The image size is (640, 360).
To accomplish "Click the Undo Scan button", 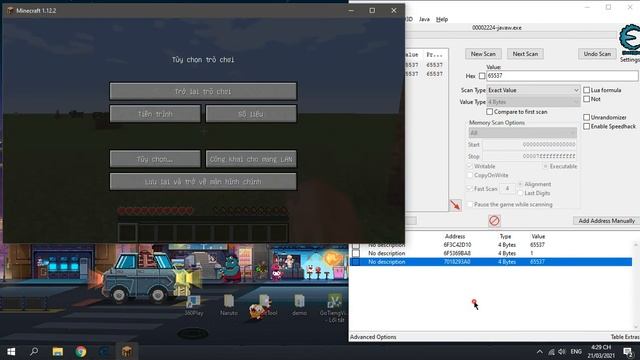I will tap(597, 54).
